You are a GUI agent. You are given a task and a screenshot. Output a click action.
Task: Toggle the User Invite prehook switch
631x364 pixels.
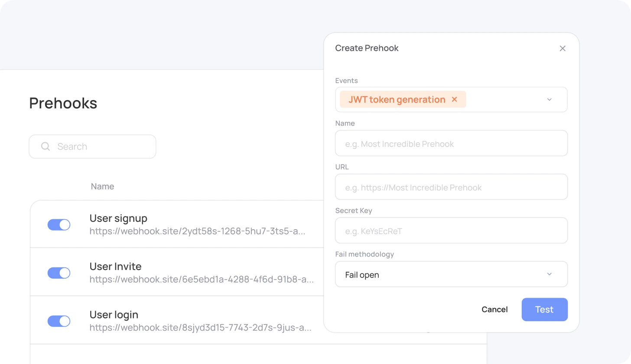click(59, 273)
